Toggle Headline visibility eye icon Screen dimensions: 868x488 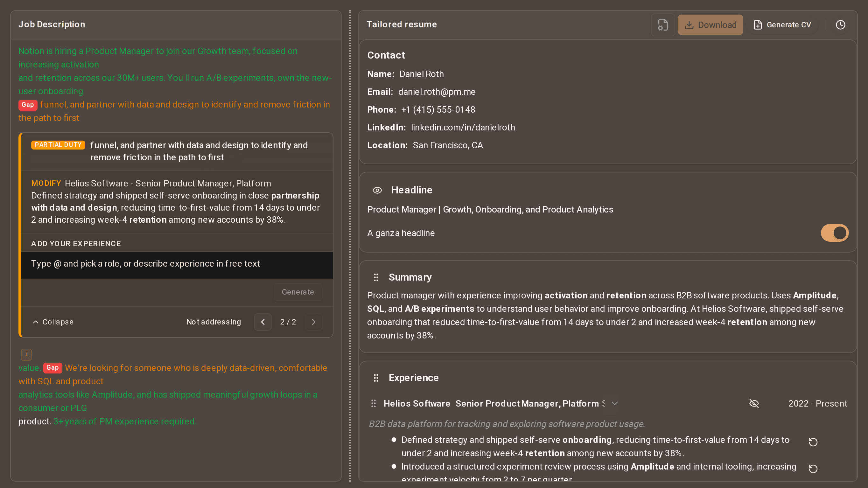pyautogui.click(x=377, y=190)
